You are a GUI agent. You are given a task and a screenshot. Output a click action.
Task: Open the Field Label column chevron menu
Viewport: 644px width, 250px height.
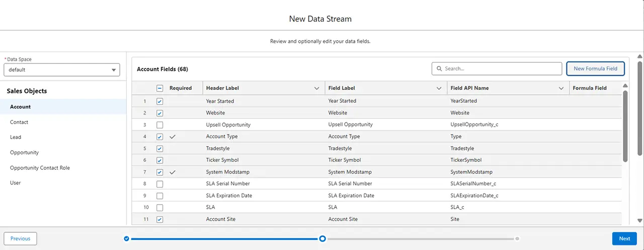[439, 88]
